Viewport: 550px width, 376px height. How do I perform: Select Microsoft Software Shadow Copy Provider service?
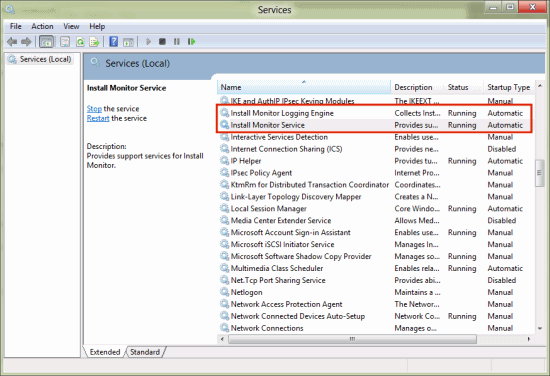pos(301,256)
